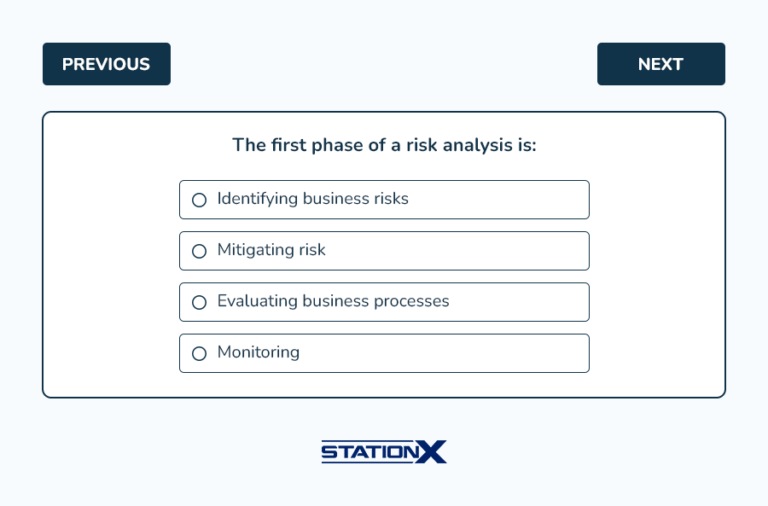768x506 pixels.
Task: Select the radio circle for Identifying business risks
Action: 199,200
